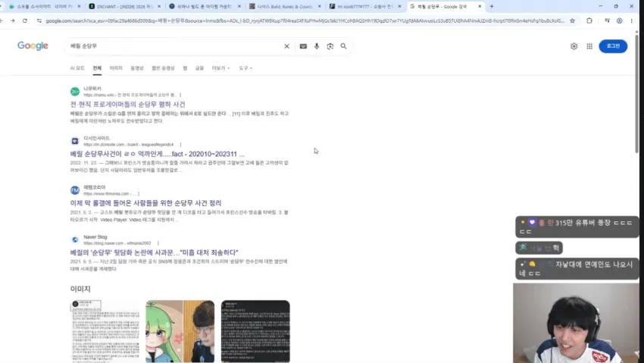Open the Google apps grid
644x363 pixels.
pos(589,46)
